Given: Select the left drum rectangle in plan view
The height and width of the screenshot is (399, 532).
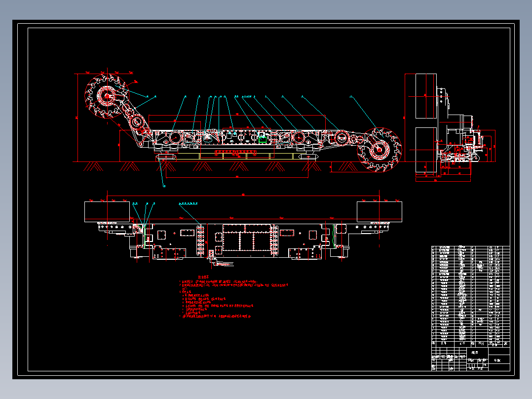Looking at the screenshot, I should pos(107,211).
